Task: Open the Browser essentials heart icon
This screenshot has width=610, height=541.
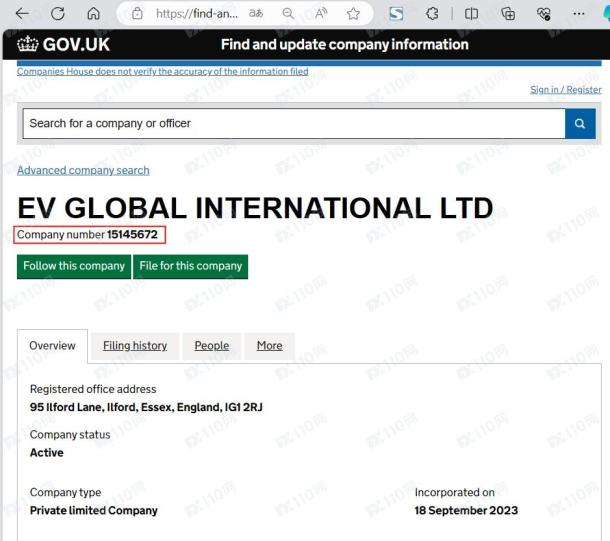Action: (x=543, y=14)
